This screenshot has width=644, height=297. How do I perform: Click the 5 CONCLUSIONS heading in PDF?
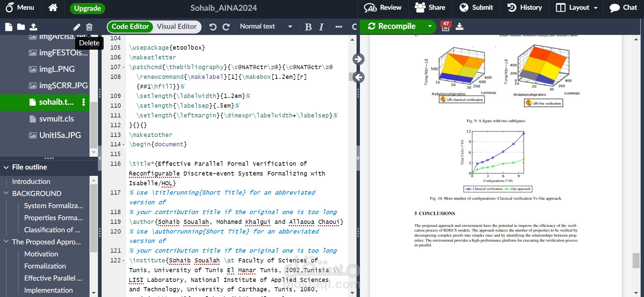(434, 213)
